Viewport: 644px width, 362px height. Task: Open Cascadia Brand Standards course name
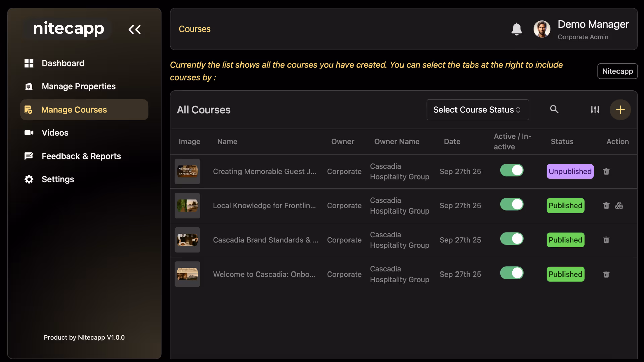click(x=265, y=240)
